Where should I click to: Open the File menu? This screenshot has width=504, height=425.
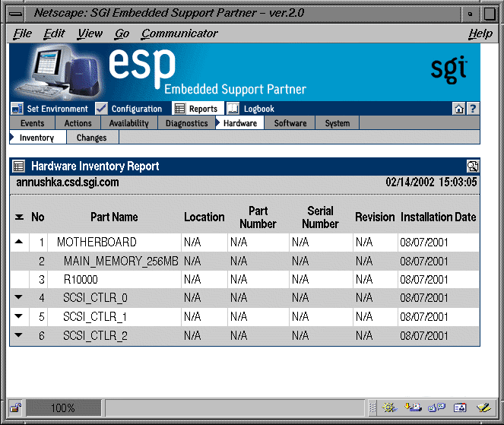pyautogui.click(x=23, y=33)
